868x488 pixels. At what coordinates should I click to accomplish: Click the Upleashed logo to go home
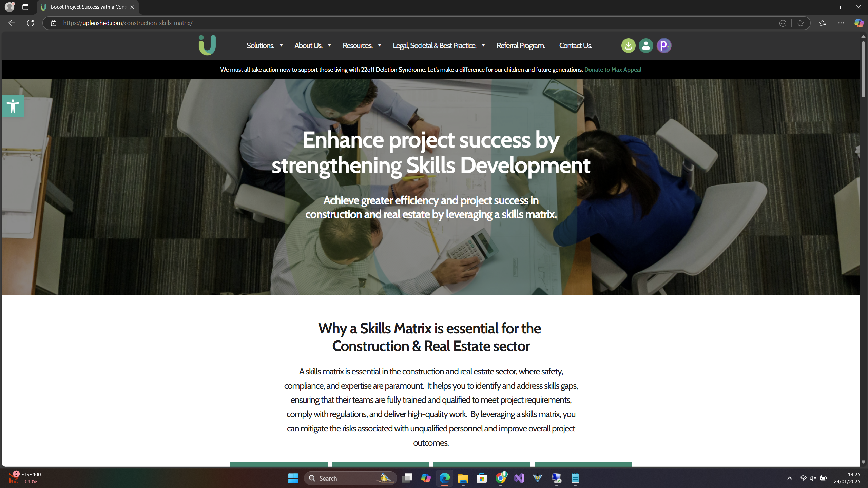(207, 45)
